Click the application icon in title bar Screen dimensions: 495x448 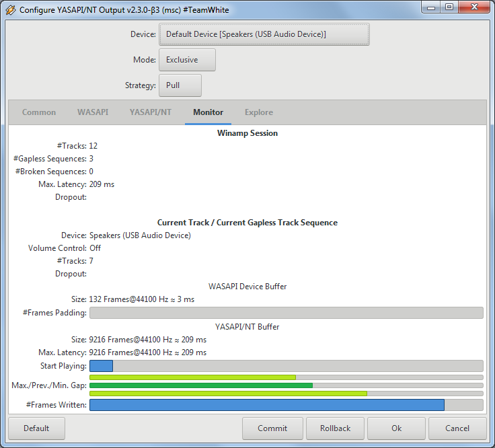click(x=11, y=10)
